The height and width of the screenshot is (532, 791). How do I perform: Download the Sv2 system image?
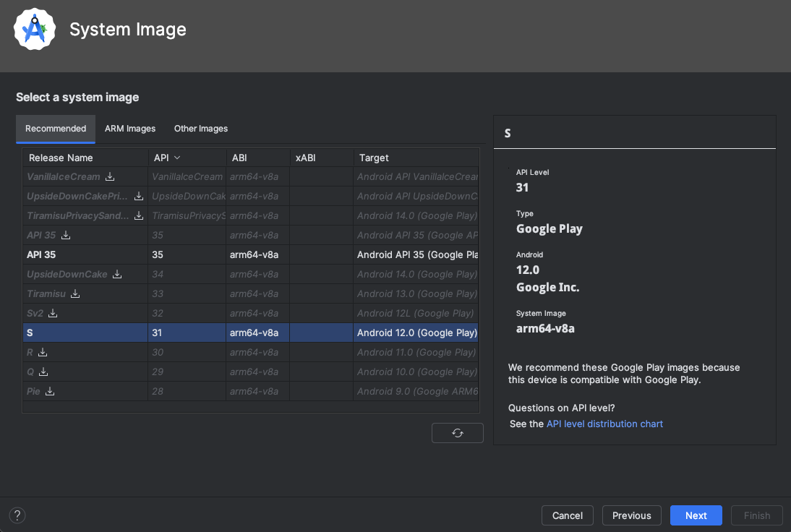tap(53, 313)
